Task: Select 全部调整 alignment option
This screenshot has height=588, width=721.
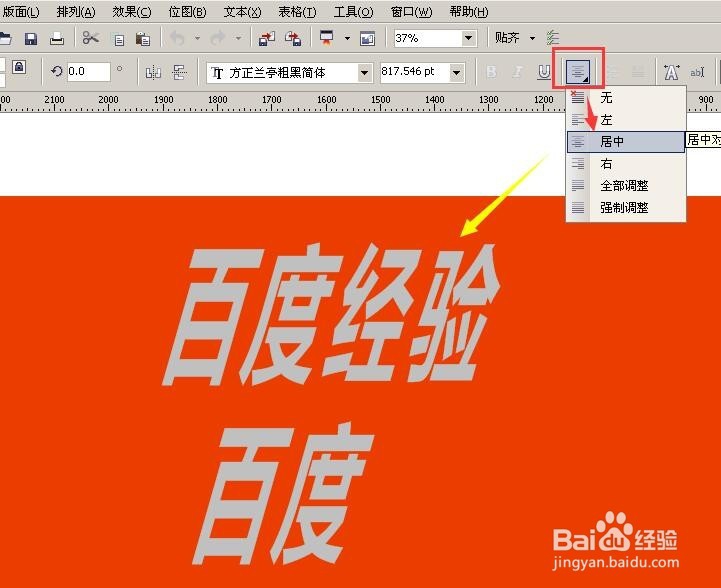Action: click(626, 185)
